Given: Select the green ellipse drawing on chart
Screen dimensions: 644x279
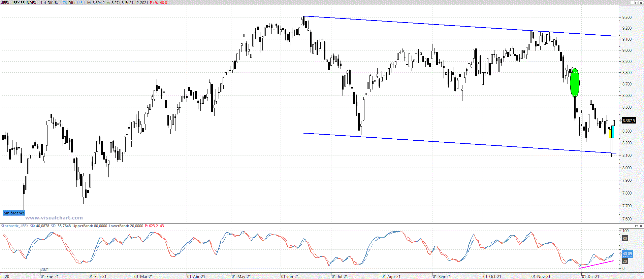Looking at the screenshot, I should (575, 83).
